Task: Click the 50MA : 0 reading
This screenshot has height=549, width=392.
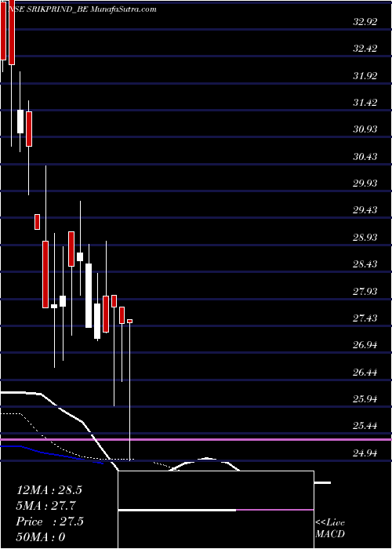Action: tap(41, 537)
